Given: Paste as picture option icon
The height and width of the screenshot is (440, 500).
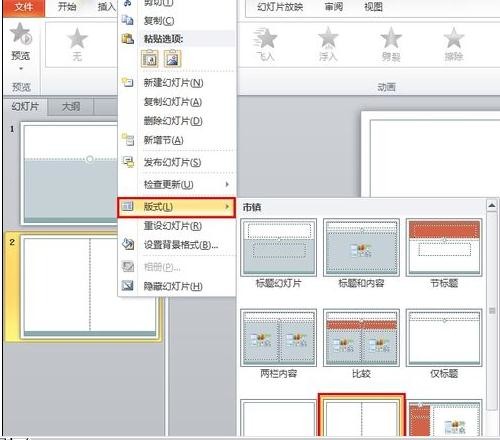Looking at the screenshot, I should coord(172,59).
